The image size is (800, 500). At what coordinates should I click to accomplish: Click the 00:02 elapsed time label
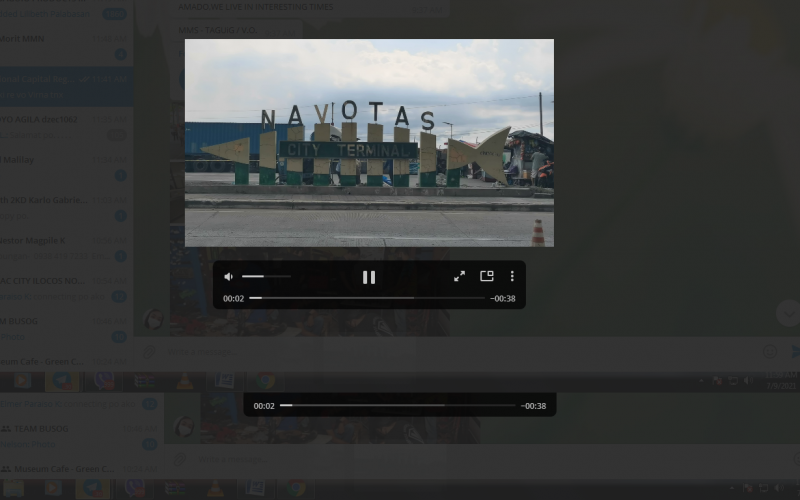tap(233, 298)
